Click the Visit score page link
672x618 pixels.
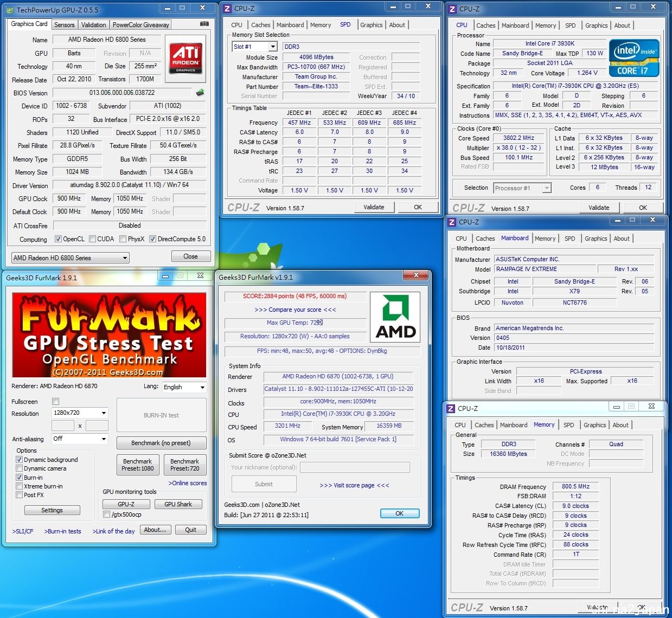click(x=354, y=485)
